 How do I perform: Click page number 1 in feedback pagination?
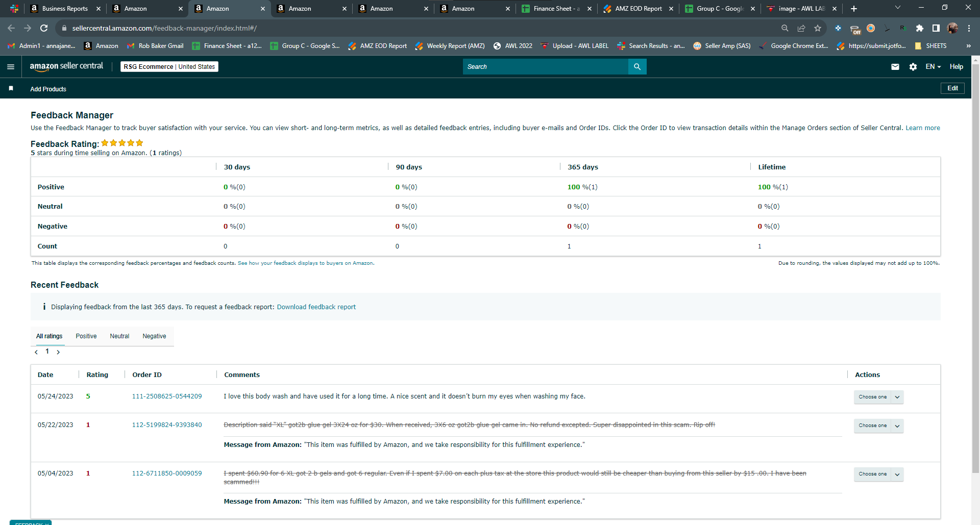pyautogui.click(x=47, y=352)
